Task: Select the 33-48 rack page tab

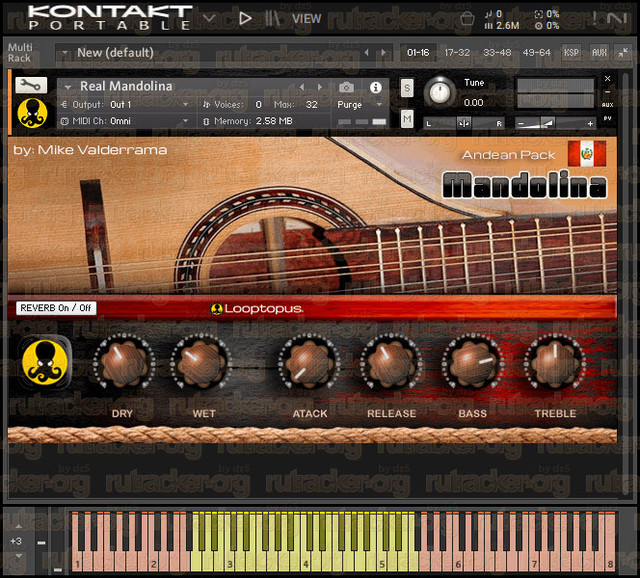Action: click(497, 53)
